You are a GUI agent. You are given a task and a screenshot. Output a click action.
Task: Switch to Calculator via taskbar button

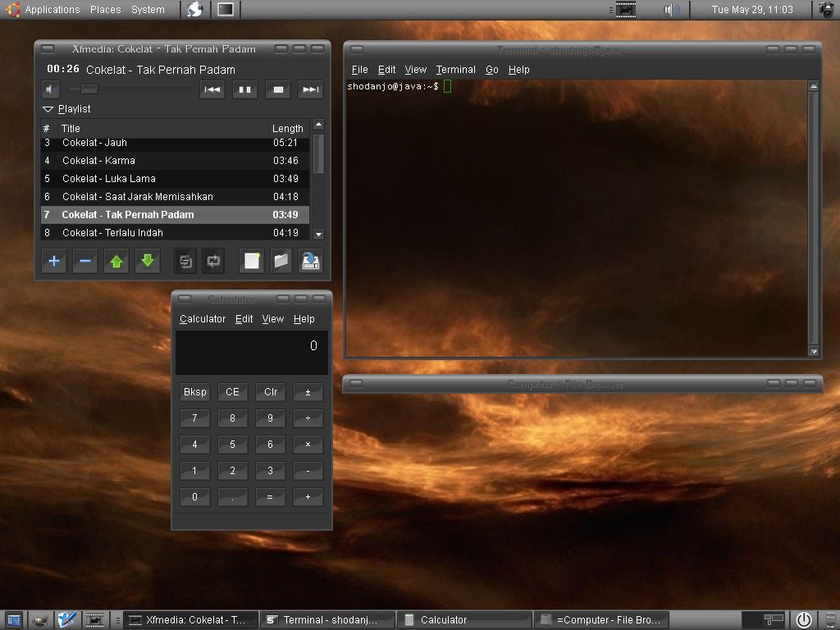[464, 620]
